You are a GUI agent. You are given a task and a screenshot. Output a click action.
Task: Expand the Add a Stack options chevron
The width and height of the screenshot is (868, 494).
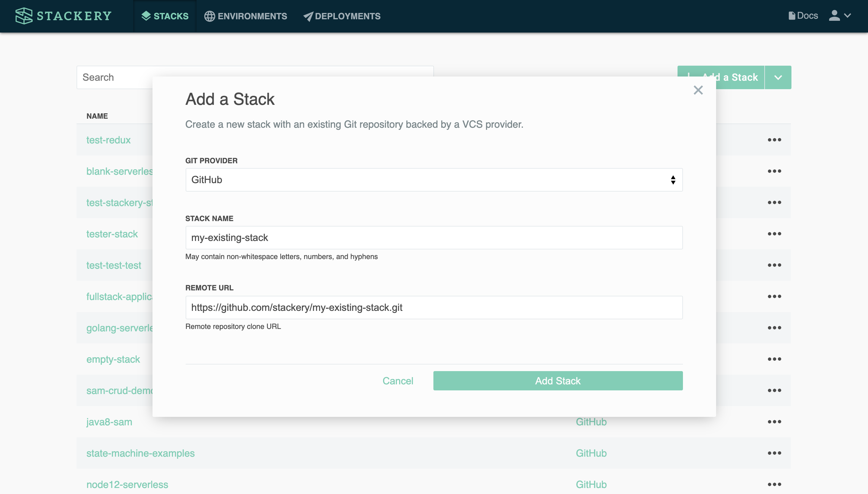click(778, 77)
